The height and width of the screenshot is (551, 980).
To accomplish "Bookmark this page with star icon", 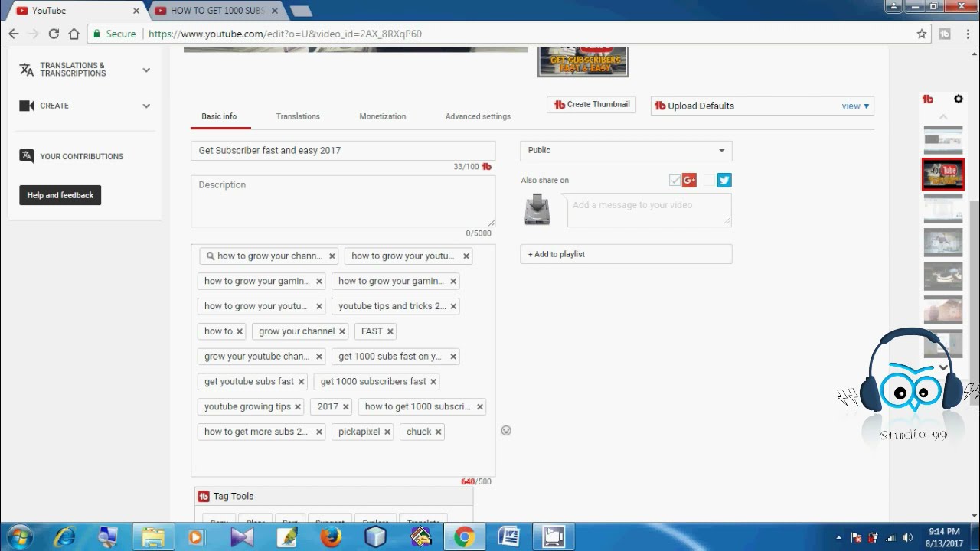I will 922,34.
